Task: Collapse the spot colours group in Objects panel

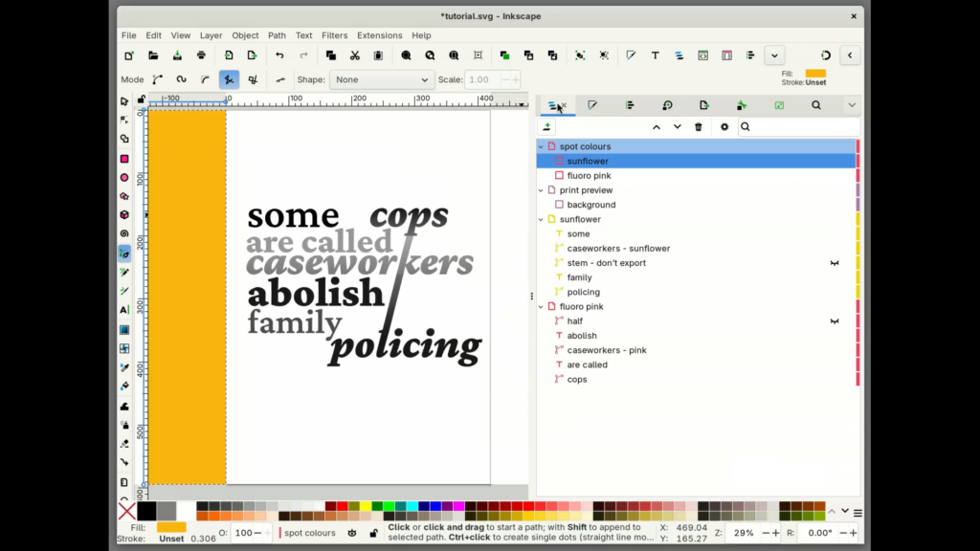Action: coord(541,146)
